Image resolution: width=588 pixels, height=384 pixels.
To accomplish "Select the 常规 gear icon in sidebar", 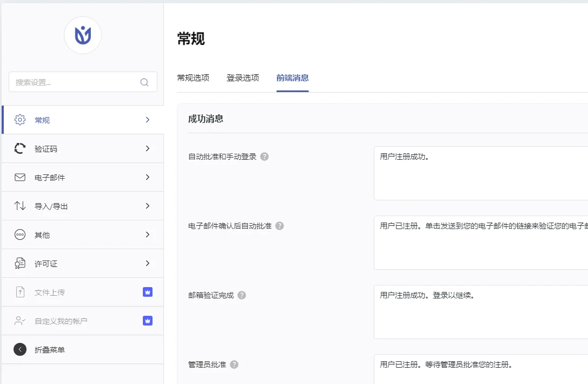I will point(19,120).
